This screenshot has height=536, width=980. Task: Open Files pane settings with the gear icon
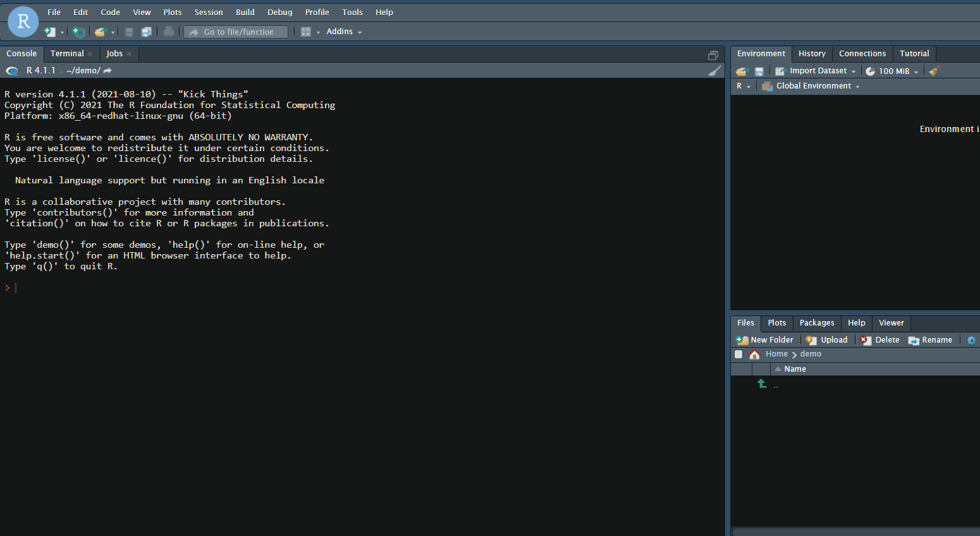[971, 339]
